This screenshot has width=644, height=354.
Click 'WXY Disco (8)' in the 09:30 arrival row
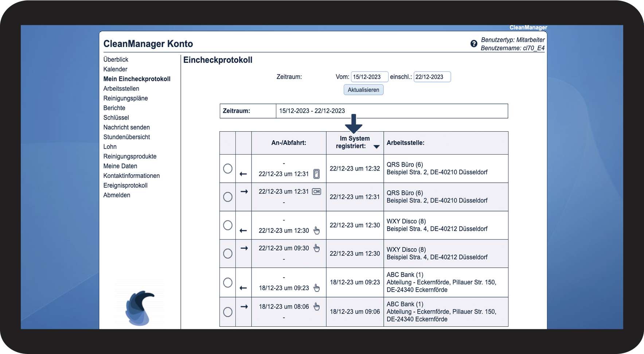[406, 250]
